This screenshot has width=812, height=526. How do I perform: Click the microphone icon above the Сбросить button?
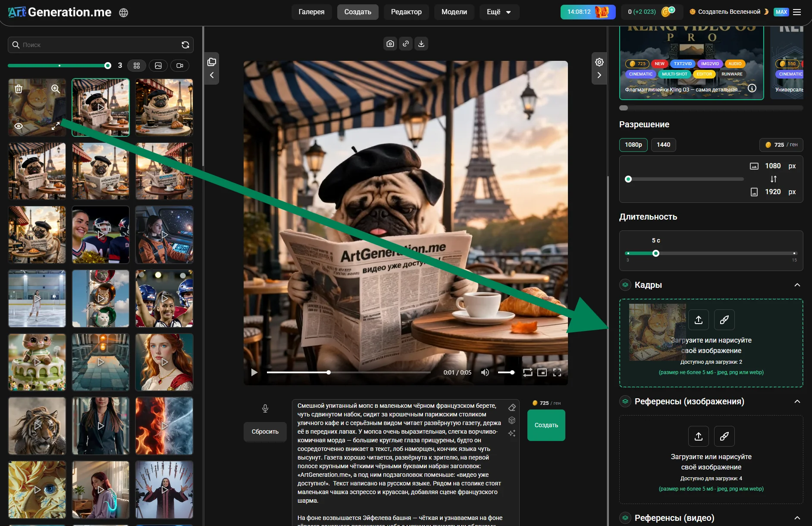click(265, 408)
